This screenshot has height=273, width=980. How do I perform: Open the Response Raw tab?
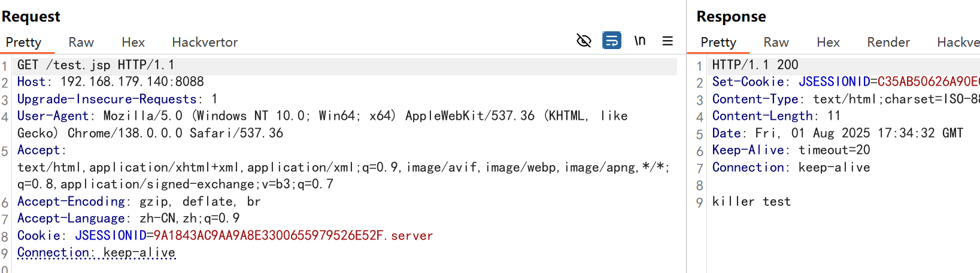point(776,43)
